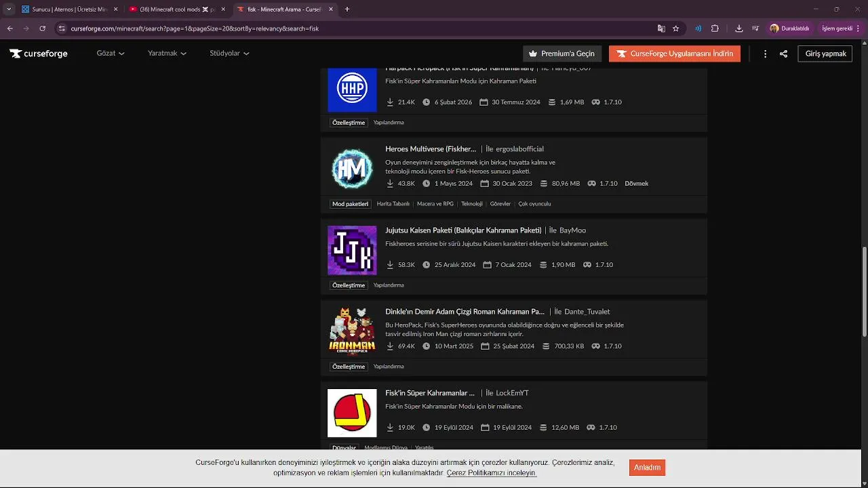Viewport: 868px width, 488px height.
Task: Click Premium'a Geçin button
Action: point(562,54)
